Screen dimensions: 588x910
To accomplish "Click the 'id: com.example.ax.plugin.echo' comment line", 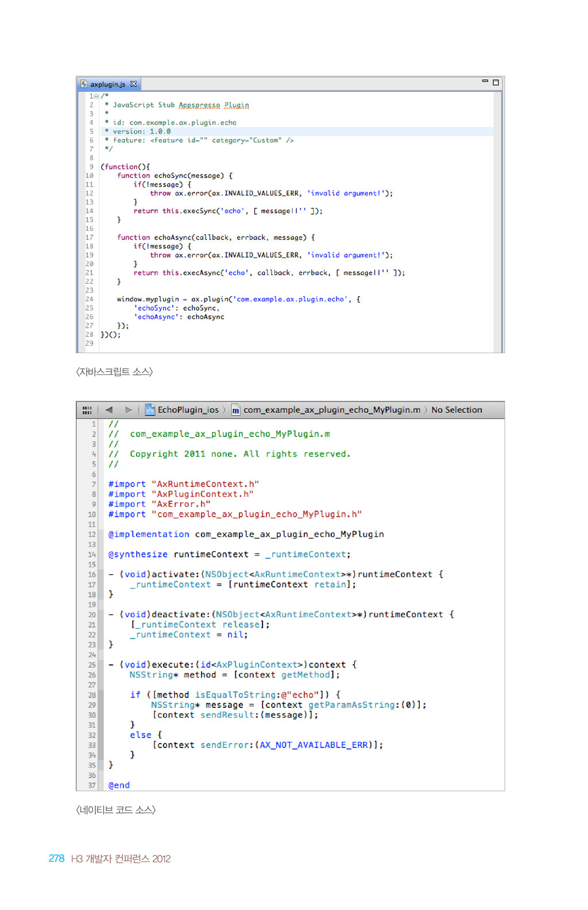I will tap(171, 123).
